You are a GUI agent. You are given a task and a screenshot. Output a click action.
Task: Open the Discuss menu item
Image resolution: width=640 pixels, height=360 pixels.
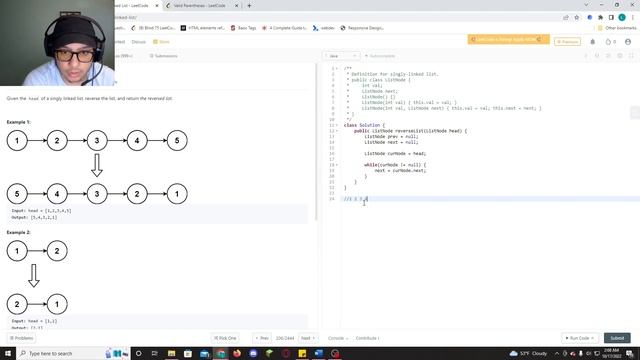pos(138,42)
